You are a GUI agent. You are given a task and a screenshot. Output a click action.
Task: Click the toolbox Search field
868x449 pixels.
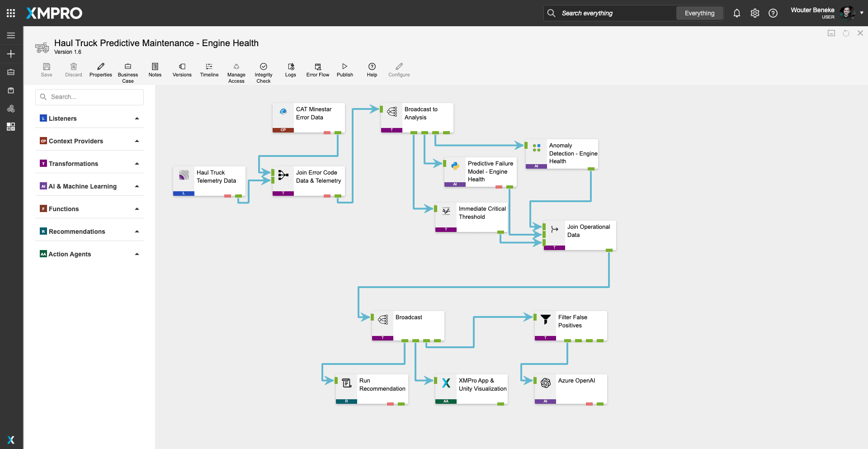coord(90,97)
